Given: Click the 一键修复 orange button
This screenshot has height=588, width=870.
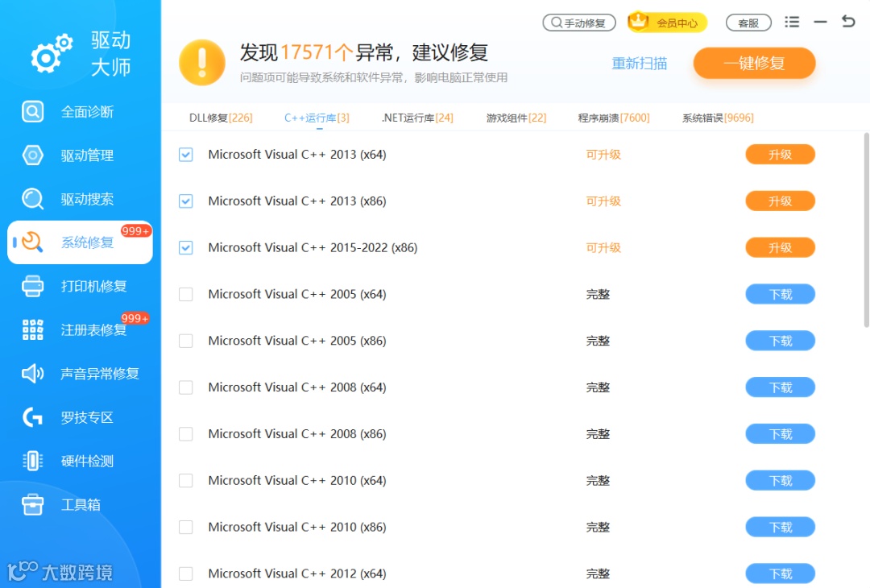Looking at the screenshot, I should (x=754, y=63).
